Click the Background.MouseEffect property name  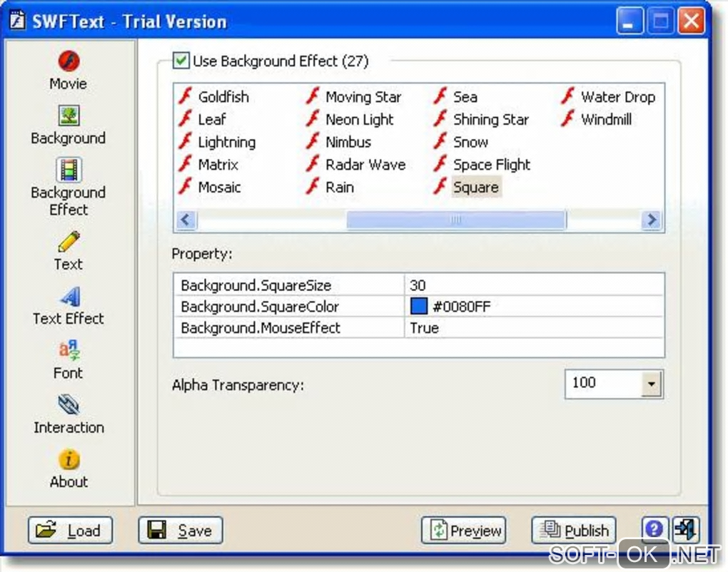tap(261, 328)
